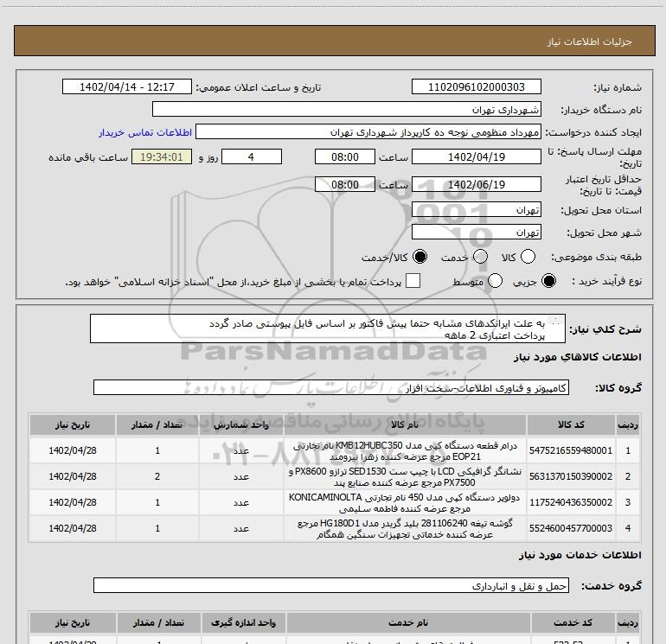666x644 pixels.
Task: Choose the متوسط purchase type radio
Action: tap(496, 281)
